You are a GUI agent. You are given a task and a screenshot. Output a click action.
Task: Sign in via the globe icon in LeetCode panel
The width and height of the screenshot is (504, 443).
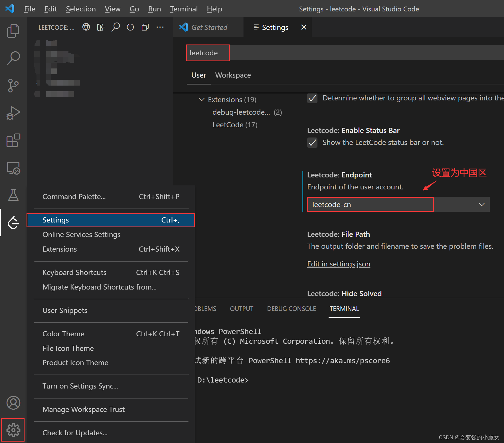[86, 27]
